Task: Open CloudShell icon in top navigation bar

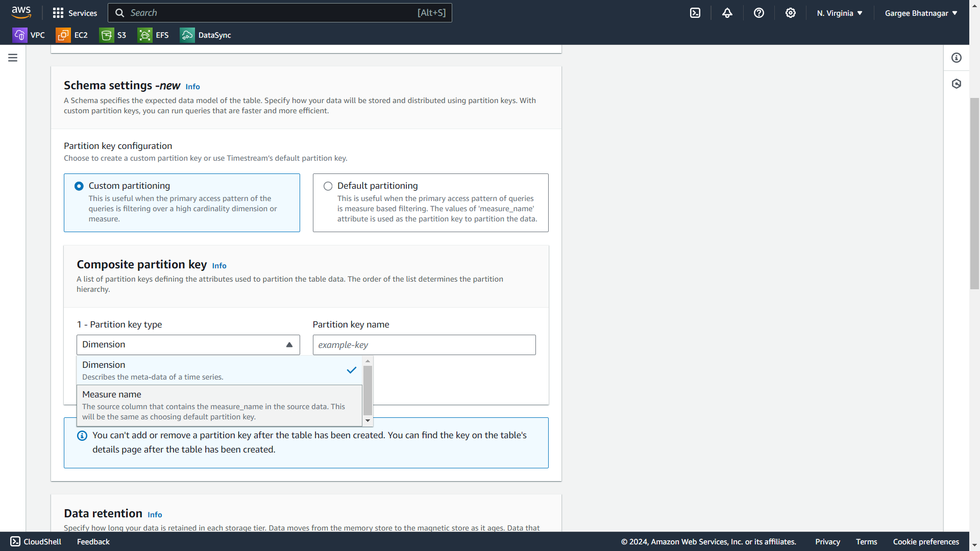Action: (695, 13)
